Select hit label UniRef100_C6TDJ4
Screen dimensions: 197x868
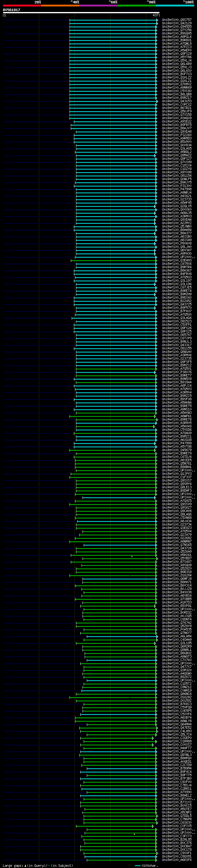point(176,457)
